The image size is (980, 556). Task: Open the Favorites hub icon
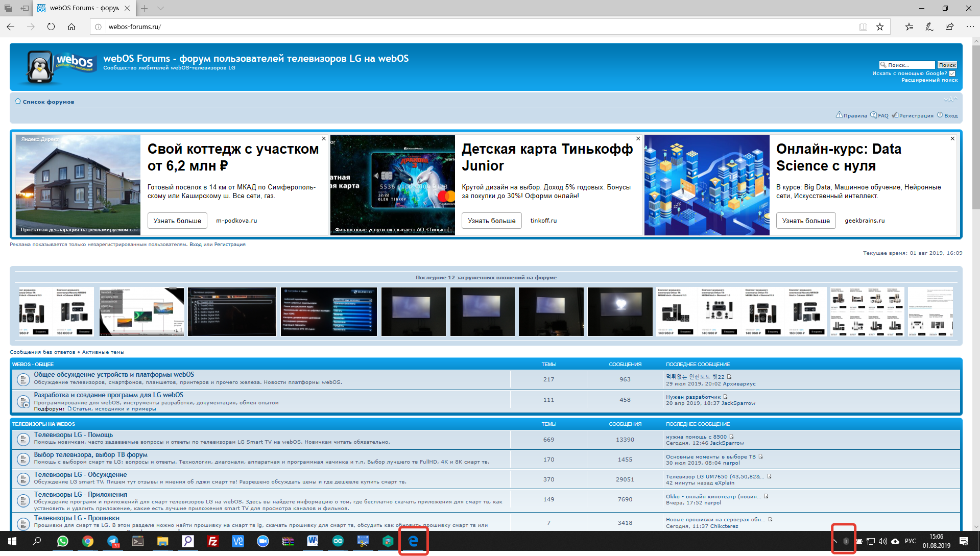click(x=909, y=27)
